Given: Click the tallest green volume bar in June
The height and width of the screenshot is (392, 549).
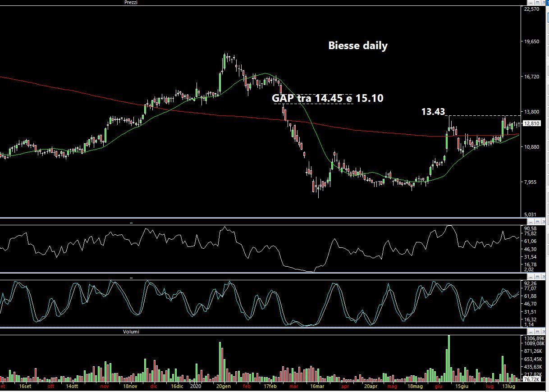Looking at the screenshot, I should tap(448, 359).
